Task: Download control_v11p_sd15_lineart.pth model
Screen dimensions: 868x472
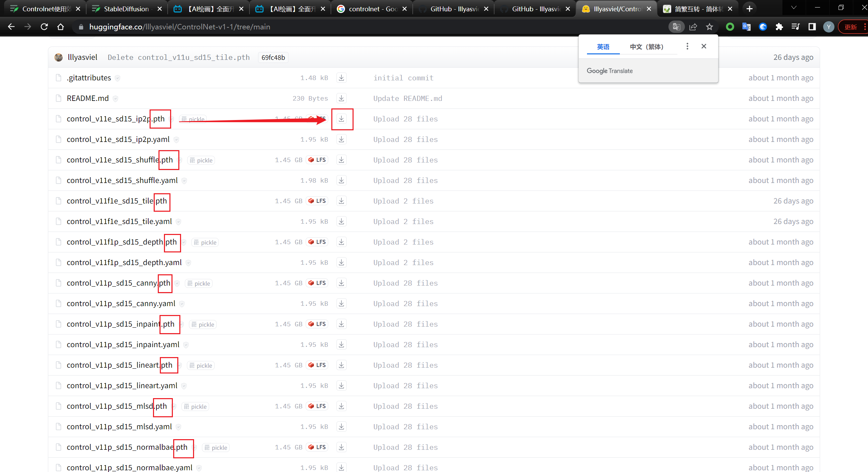Action: click(341, 365)
